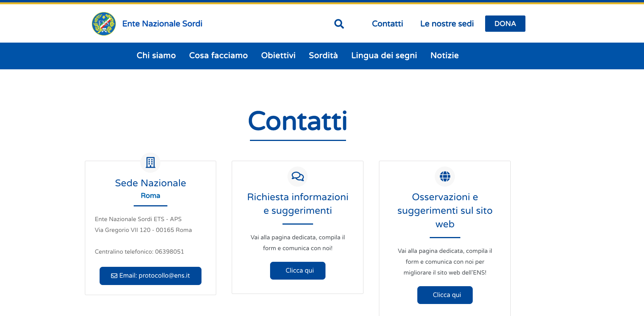644x316 pixels.
Task: Navigate to the Notizie page
Action: tap(444, 55)
